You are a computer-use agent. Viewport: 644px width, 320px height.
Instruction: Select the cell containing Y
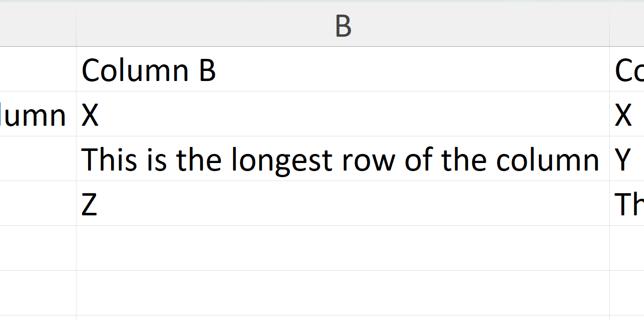627,159
